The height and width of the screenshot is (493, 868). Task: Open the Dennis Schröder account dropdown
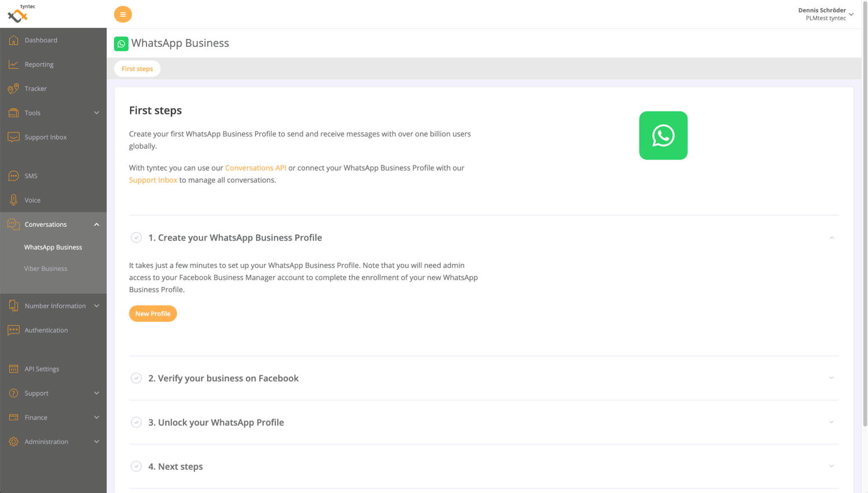pos(826,14)
